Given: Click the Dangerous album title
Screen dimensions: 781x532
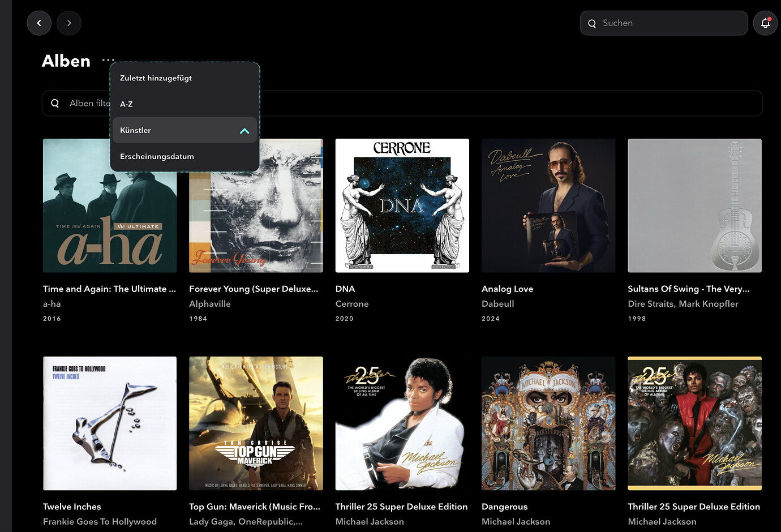Looking at the screenshot, I should coord(504,507).
